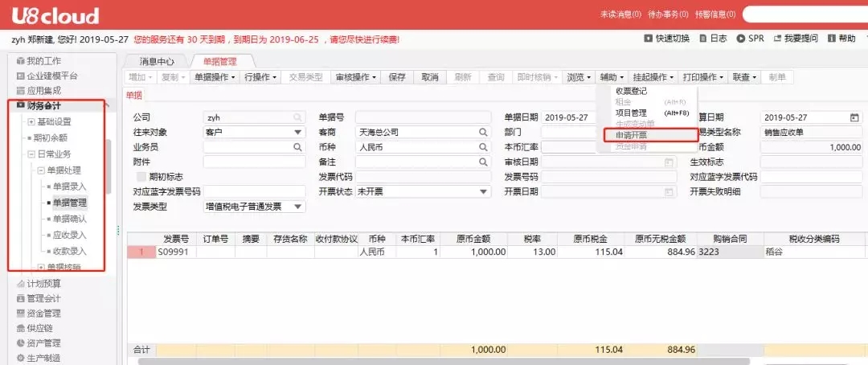Click the 管理会计 sidebar icon
Image resolution: width=868 pixels, height=365 pixels.
coord(21,298)
